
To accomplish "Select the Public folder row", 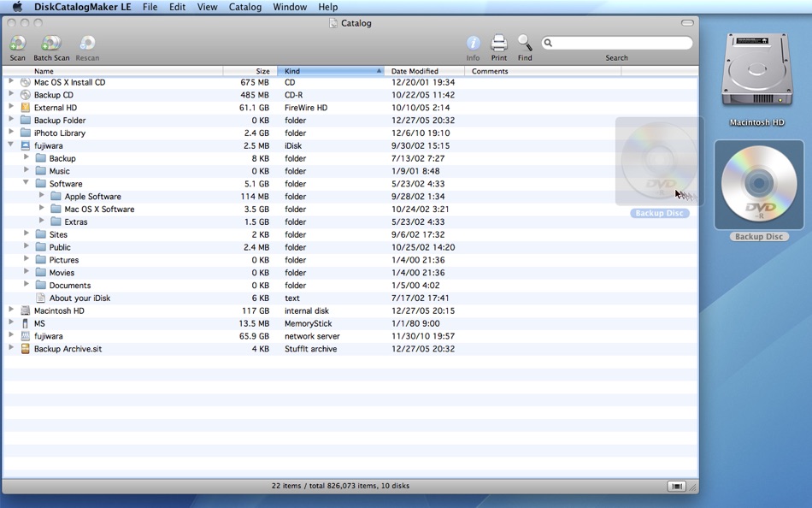I will [350, 247].
